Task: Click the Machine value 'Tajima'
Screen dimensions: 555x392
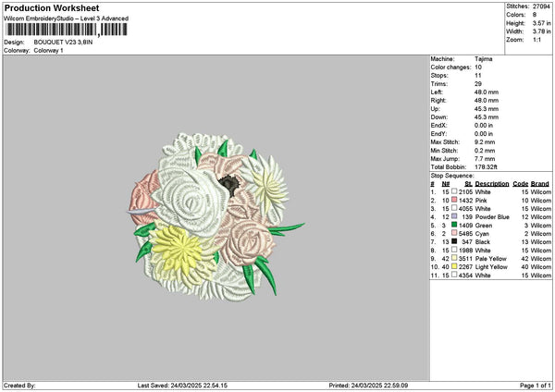Action: (484, 59)
